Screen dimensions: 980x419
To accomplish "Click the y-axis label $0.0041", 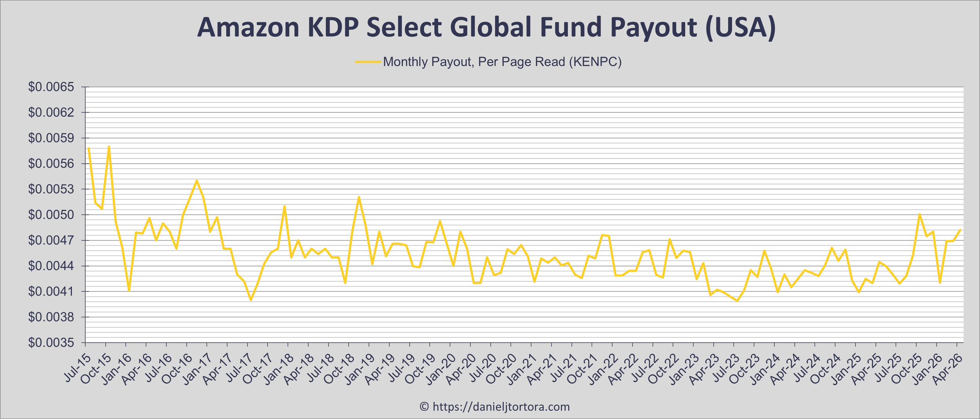I will [51, 291].
